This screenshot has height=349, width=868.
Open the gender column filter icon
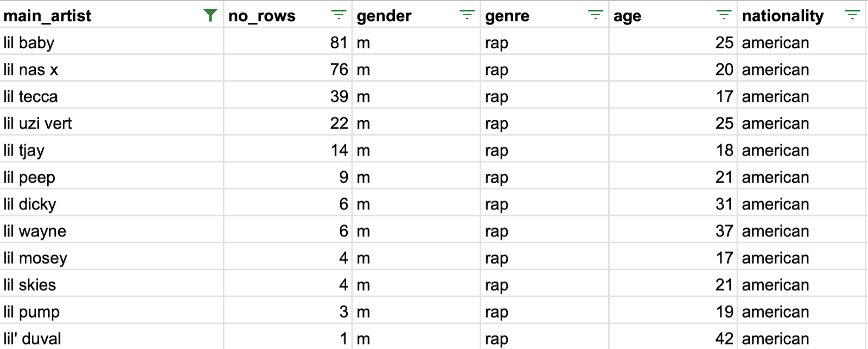(x=467, y=15)
